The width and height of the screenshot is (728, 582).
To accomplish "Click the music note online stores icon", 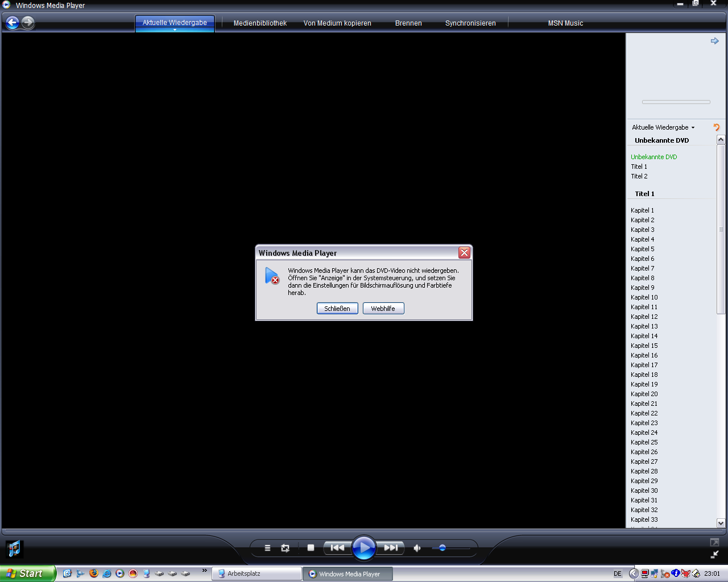I will click(x=14, y=549).
